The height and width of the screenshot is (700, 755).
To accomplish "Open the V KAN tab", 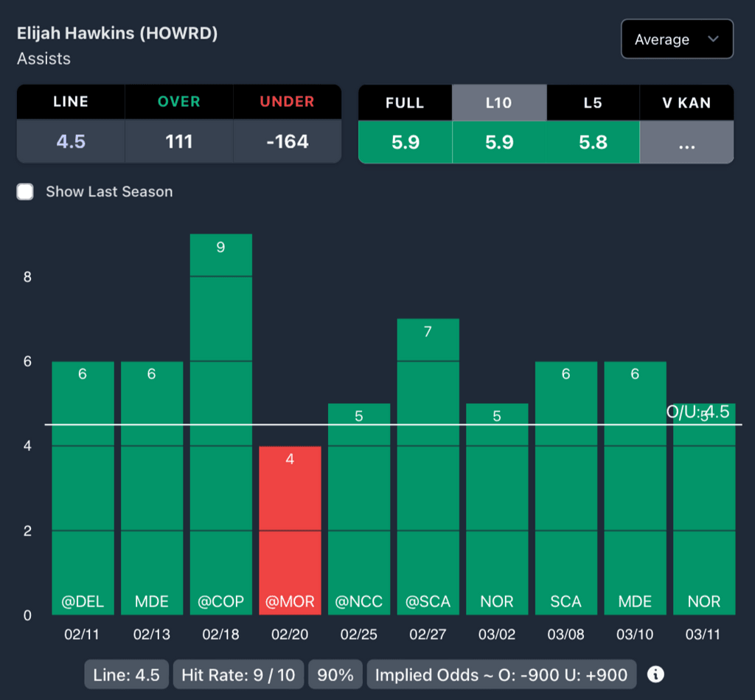I will [686, 102].
